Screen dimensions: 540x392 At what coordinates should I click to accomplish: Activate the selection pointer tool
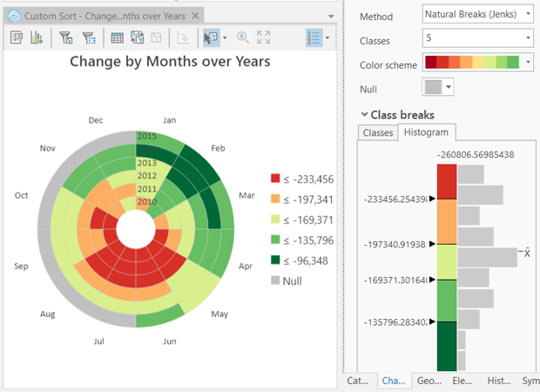click(x=210, y=37)
